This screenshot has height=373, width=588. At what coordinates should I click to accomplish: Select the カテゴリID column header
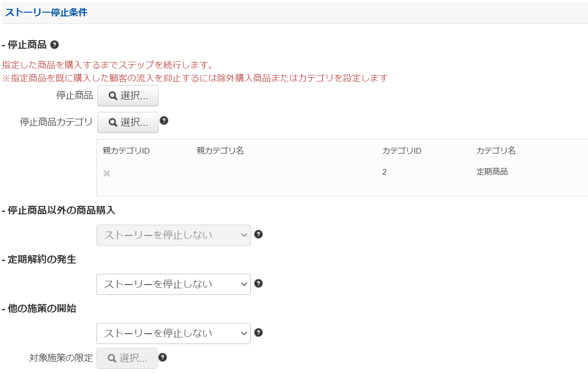pyautogui.click(x=402, y=151)
